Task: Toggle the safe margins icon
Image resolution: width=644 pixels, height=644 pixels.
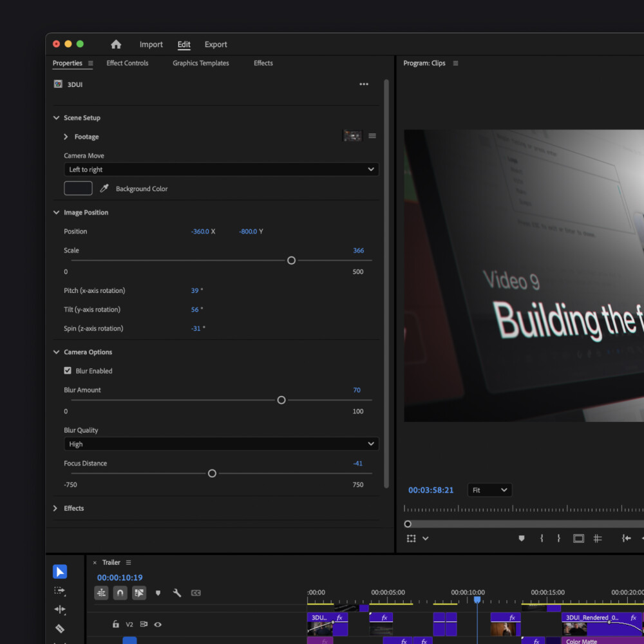Action: tap(578, 538)
